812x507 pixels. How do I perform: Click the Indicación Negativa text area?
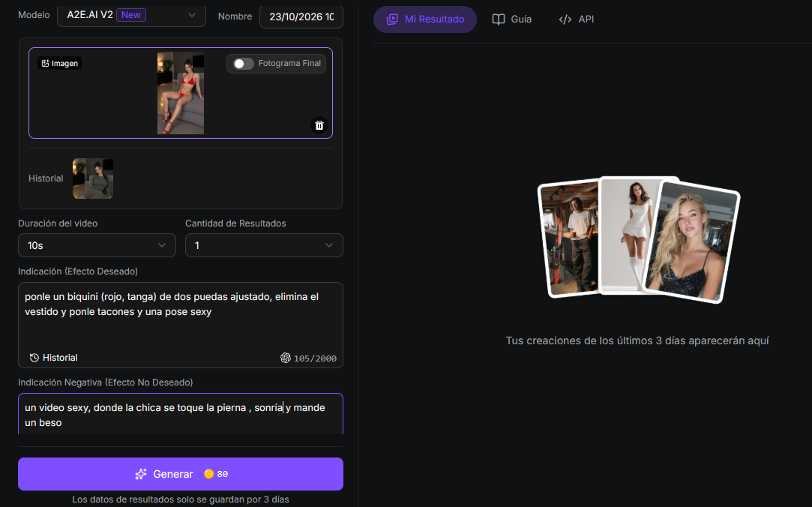tap(181, 414)
